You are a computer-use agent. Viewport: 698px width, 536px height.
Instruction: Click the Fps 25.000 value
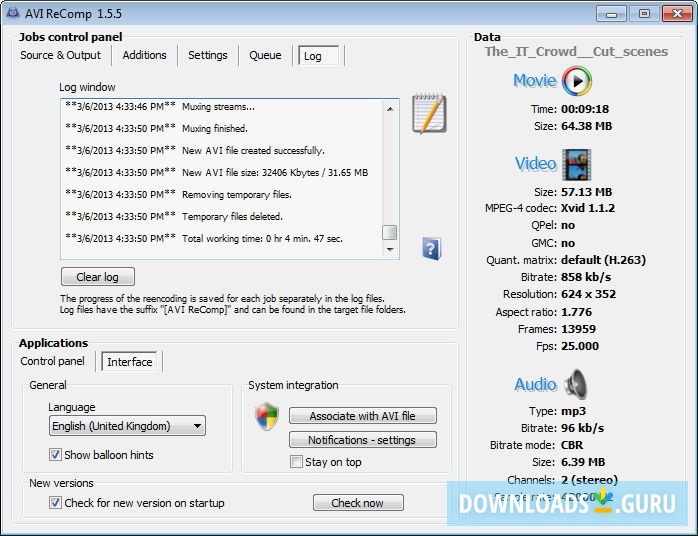tap(580, 346)
